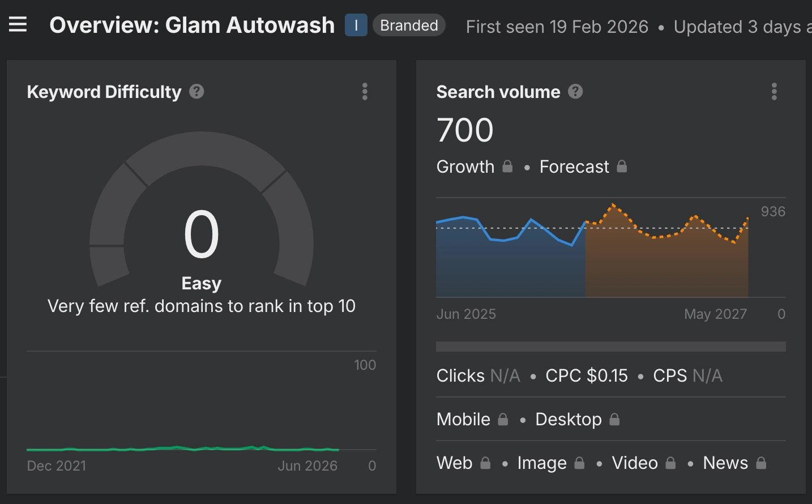Click the 'Jun 2026' chart axis label
Image resolution: width=812 pixels, height=504 pixels.
(307, 465)
